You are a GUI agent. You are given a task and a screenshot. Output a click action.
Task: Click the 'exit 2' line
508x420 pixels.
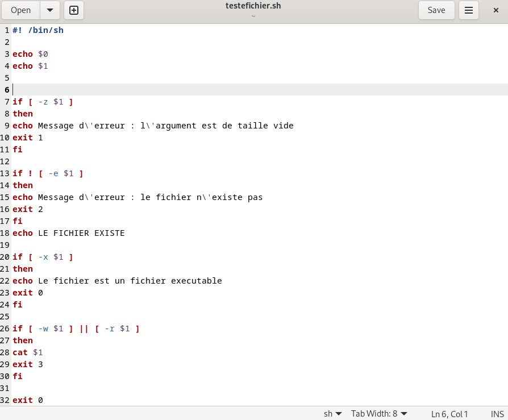(x=27, y=209)
